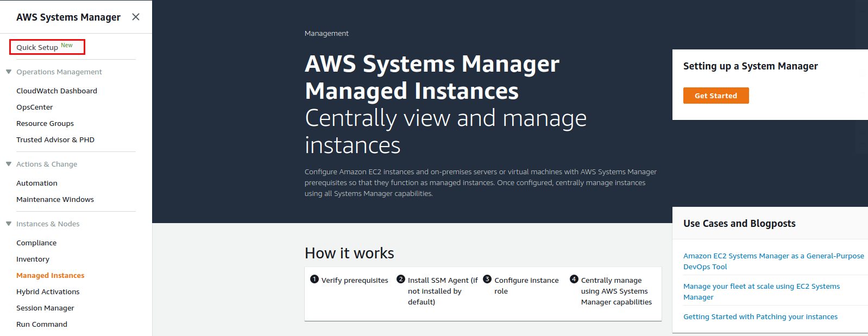Open Inventory in the sidebar
This screenshot has height=336, width=868.
(x=33, y=259)
